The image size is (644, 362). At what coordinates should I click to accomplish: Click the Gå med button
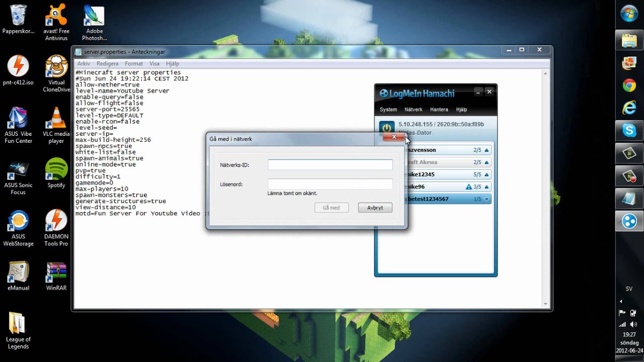click(332, 208)
